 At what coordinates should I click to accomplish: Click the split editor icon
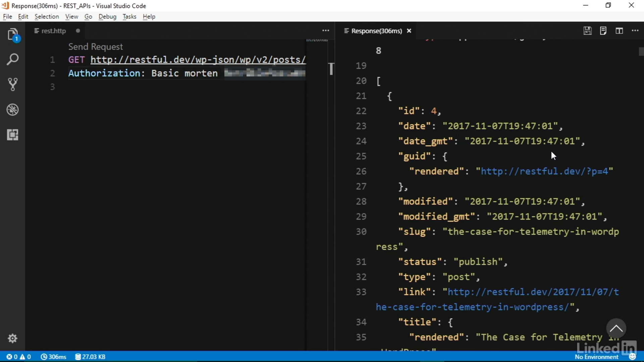click(619, 31)
